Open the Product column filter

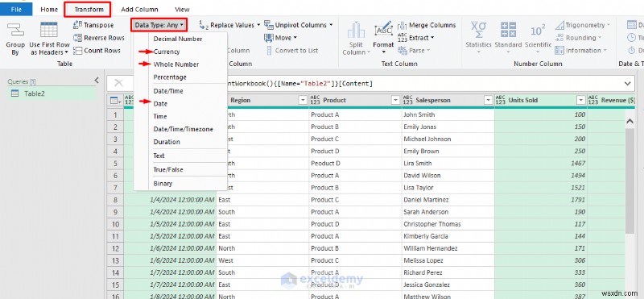tap(395, 100)
